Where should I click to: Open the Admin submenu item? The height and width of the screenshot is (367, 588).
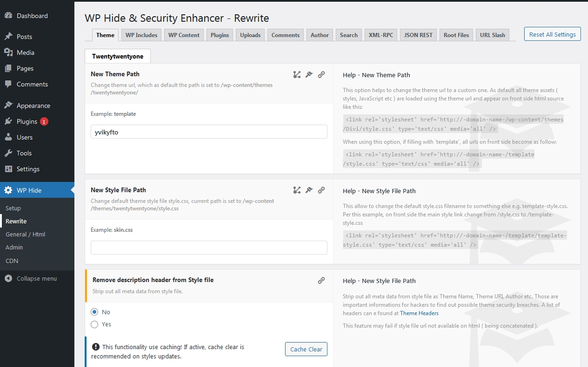(x=14, y=247)
